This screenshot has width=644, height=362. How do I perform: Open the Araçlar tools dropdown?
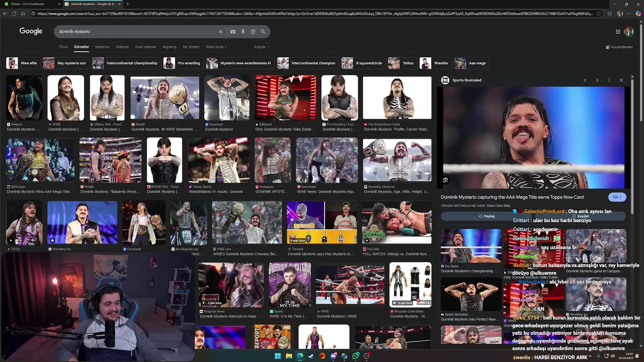click(262, 47)
